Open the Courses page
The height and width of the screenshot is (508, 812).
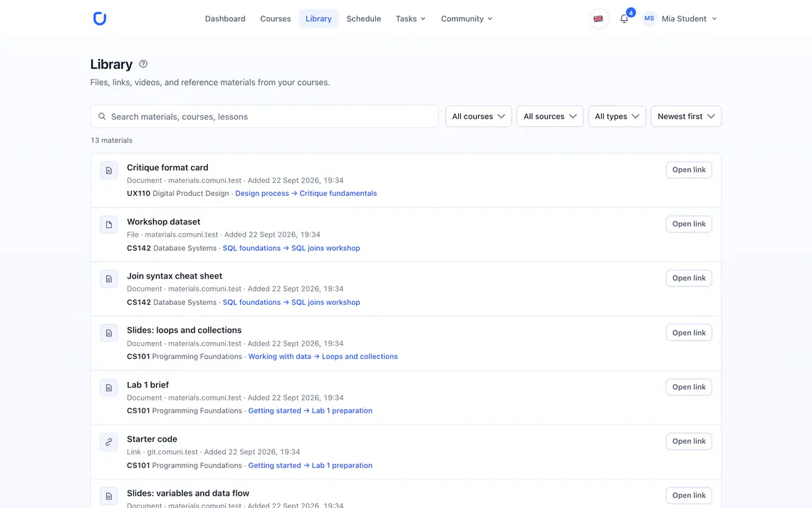[276, 19]
